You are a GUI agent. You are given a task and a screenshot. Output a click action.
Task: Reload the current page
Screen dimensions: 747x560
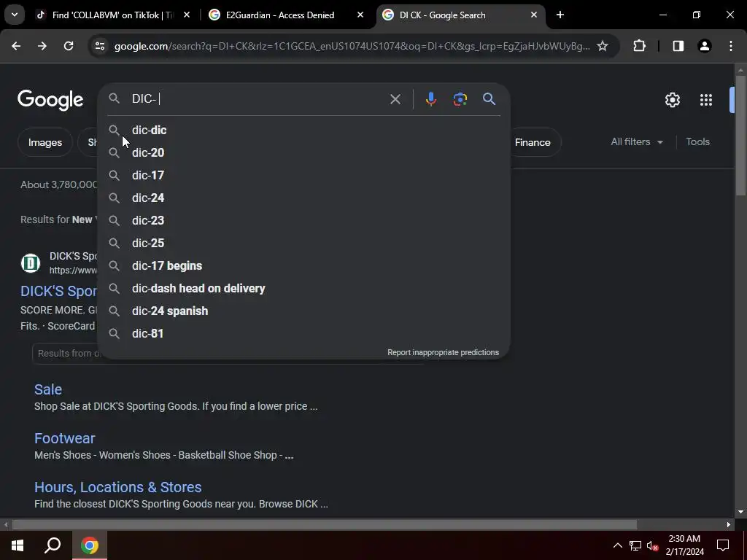click(69, 46)
